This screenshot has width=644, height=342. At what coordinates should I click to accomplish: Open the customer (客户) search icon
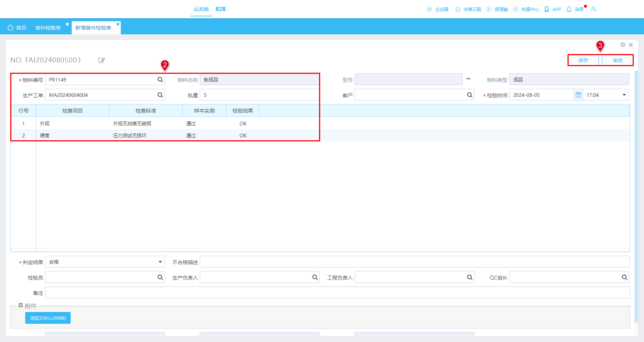tap(470, 95)
